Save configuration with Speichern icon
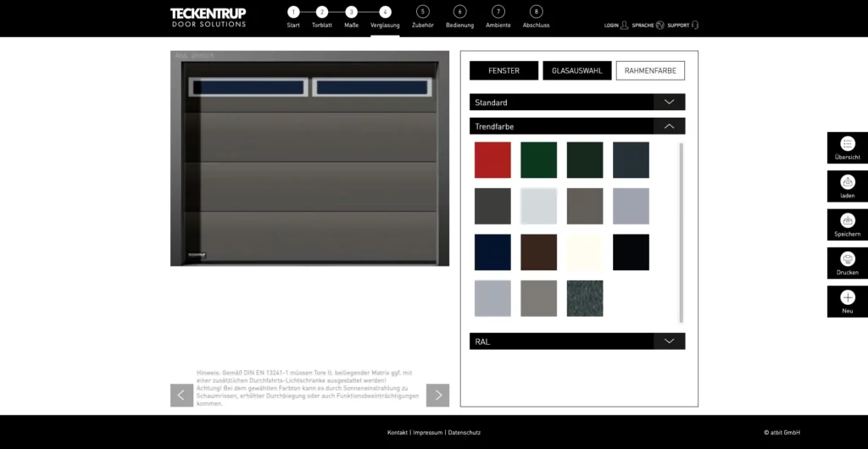 tap(847, 222)
